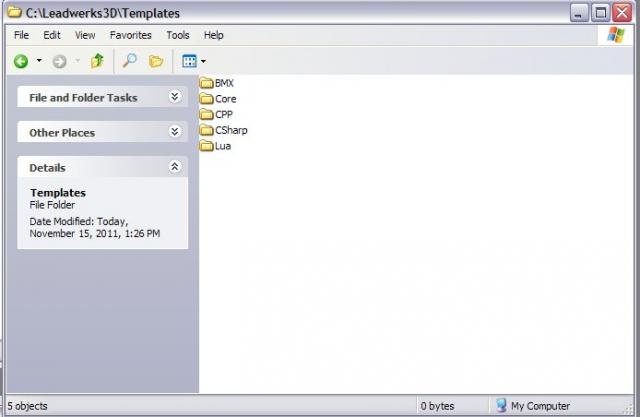Toggle the Folders pane button
Viewport: 640px width, 417px height.
156,61
